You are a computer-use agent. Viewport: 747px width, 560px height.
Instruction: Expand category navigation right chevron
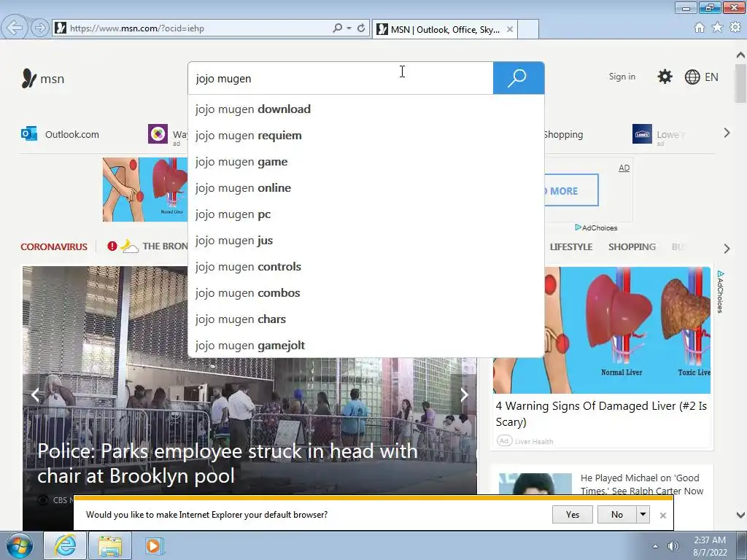(727, 248)
